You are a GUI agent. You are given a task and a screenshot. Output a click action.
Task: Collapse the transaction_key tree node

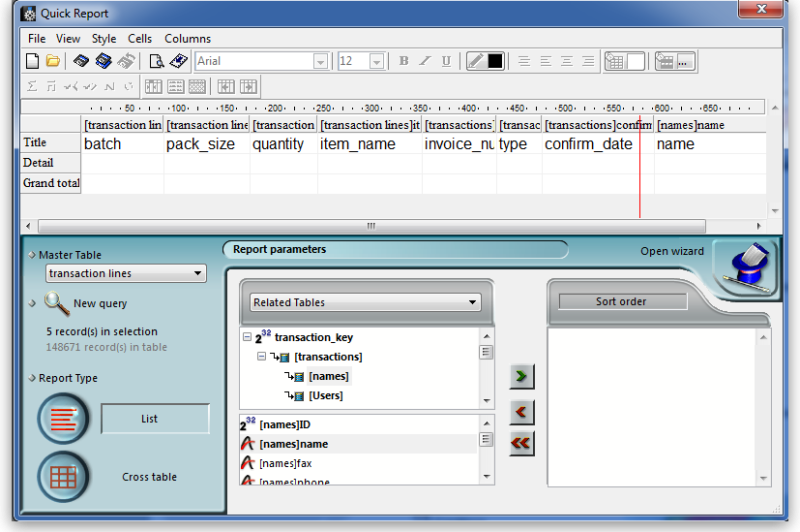(x=246, y=338)
